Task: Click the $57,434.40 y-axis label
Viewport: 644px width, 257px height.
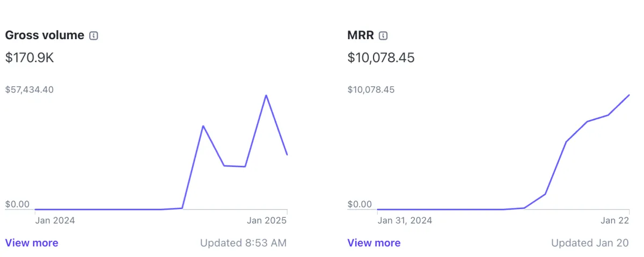Action: click(x=30, y=90)
